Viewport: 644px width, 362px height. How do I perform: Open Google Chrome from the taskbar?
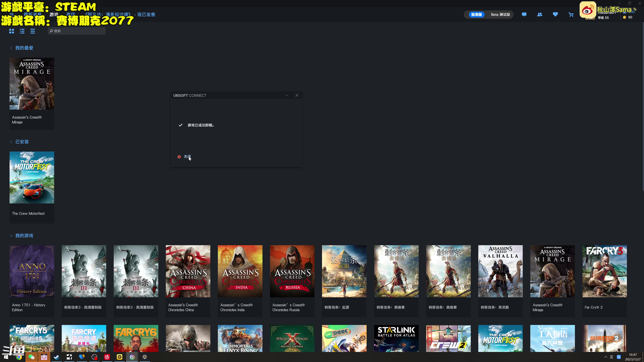tap(19, 357)
